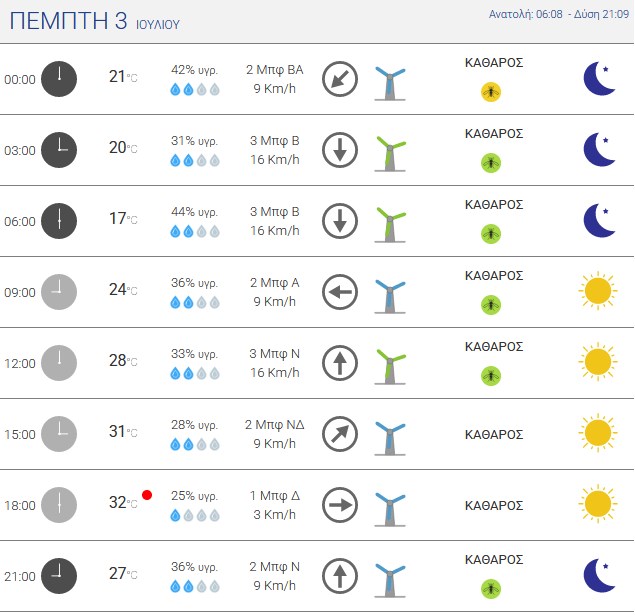The height and width of the screenshot is (615, 635).
Task: Click the ΚΑΘΑΡΟΣ label at 15:00
Action: click(x=494, y=434)
